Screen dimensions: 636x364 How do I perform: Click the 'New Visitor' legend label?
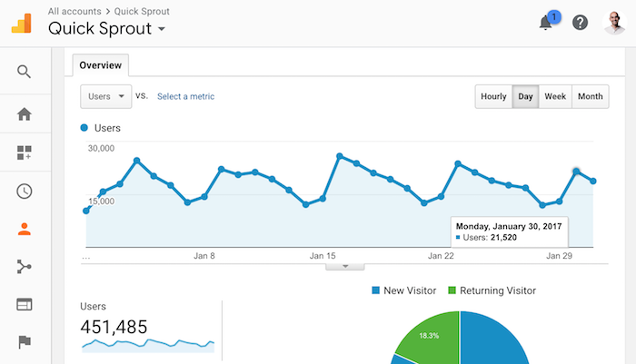tap(410, 290)
